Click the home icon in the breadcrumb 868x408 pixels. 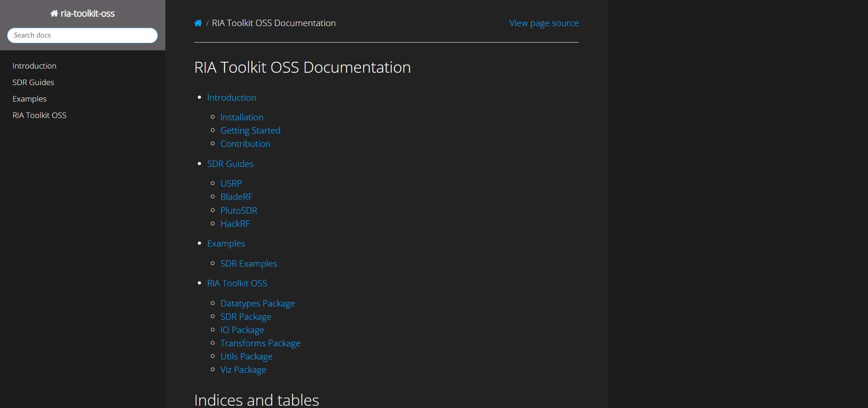click(x=198, y=23)
